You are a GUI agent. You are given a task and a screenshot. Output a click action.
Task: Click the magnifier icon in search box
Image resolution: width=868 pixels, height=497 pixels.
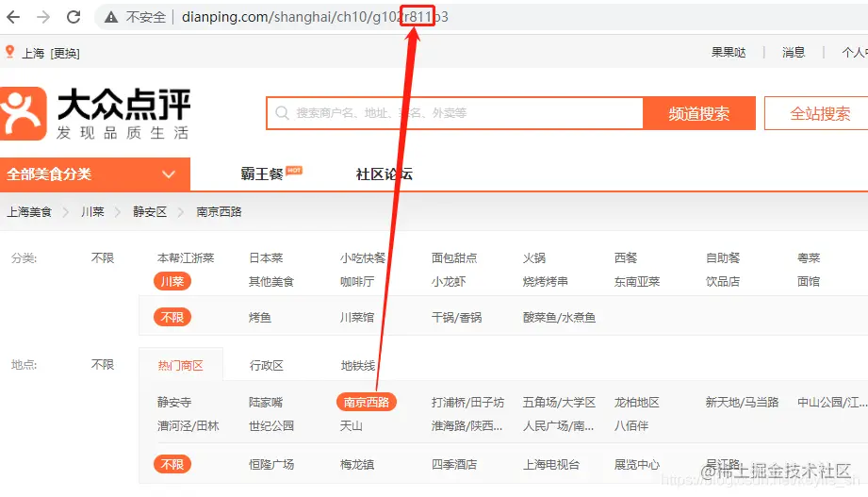[x=283, y=113]
